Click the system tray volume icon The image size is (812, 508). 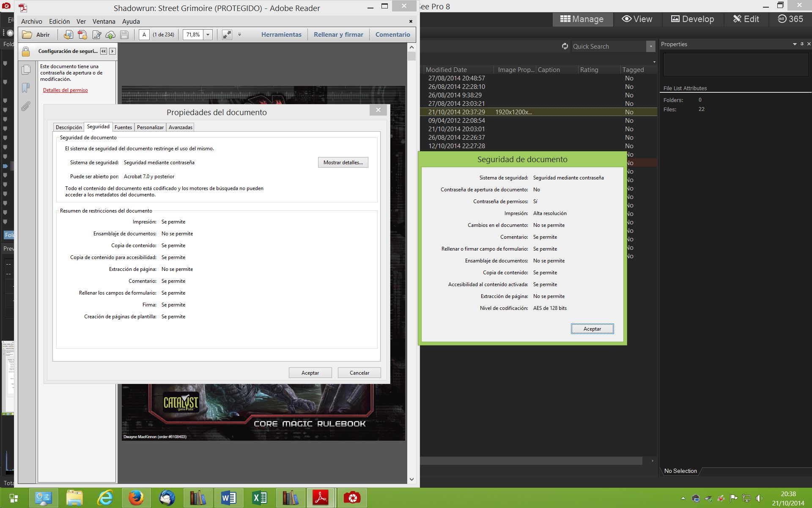coord(760,498)
